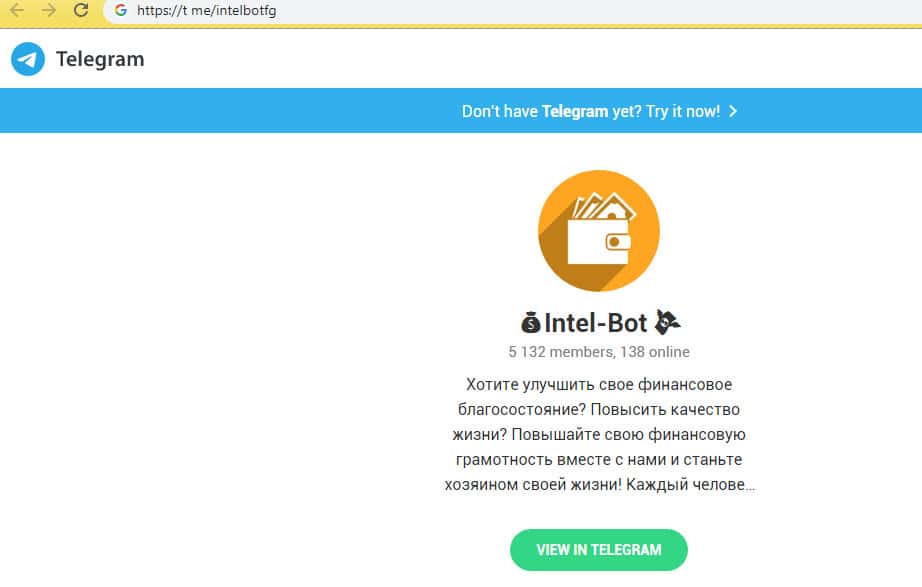Click the emoji after the Intel-Bot title
Image resolution: width=922 pixels, height=587 pixels.
tap(667, 323)
